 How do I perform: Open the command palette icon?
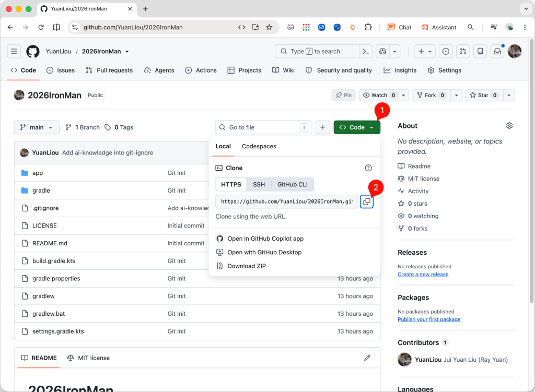[366, 52]
